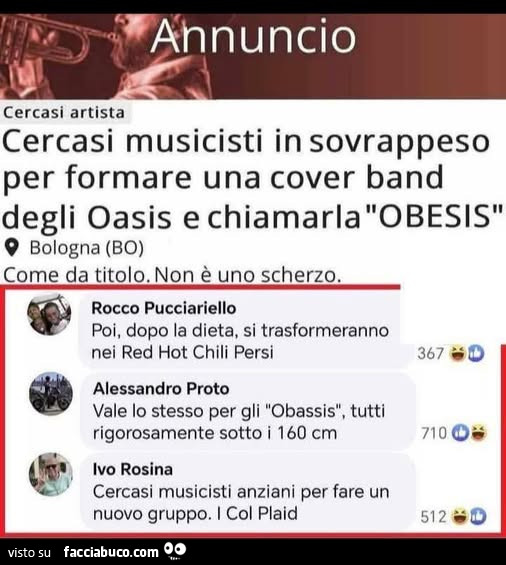Image resolution: width=506 pixels, height=565 pixels.
Task: Click the laughing emoji on Rocco's comment
Action: [x=458, y=353]
